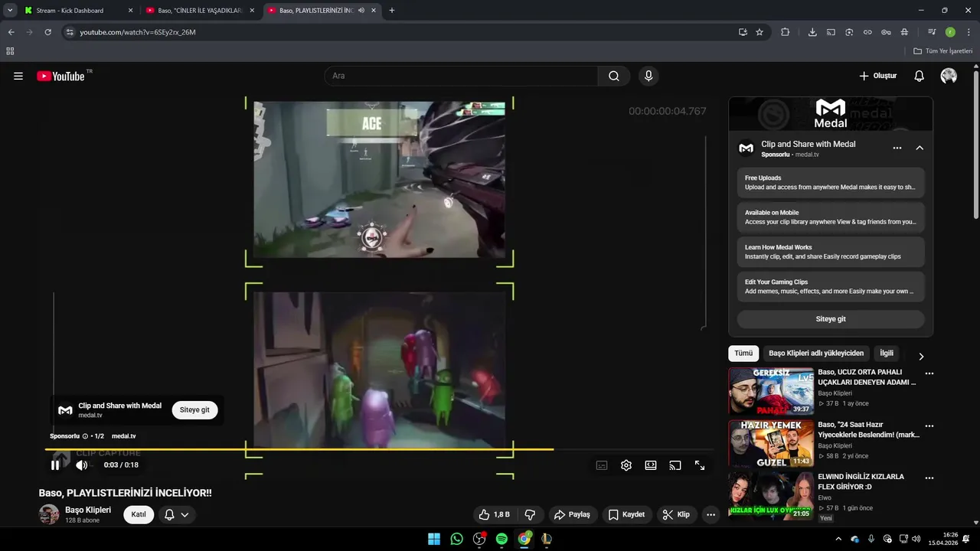Create a clip with Klip button
The height and width of the screenshot is (551, 980).
(x=676, y=515)
